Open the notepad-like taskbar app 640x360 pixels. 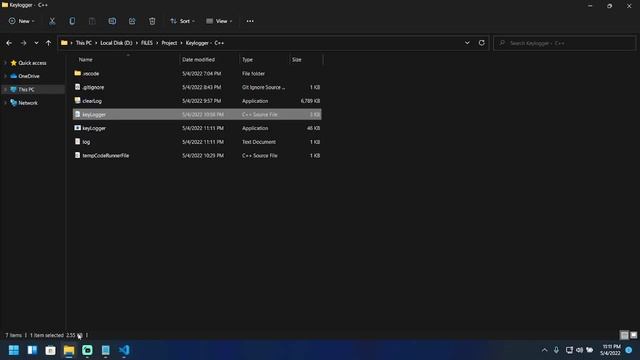[106, 350]
